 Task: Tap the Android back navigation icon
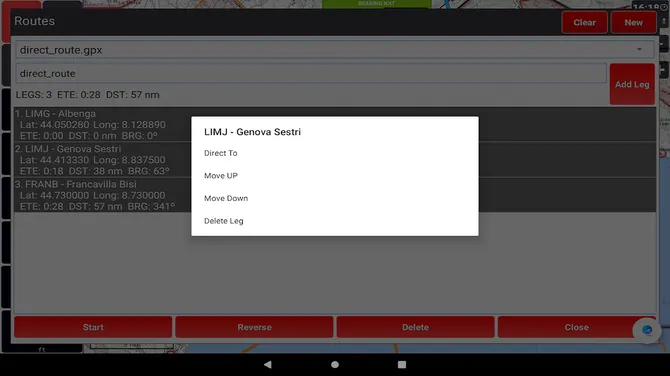[268, 364]
